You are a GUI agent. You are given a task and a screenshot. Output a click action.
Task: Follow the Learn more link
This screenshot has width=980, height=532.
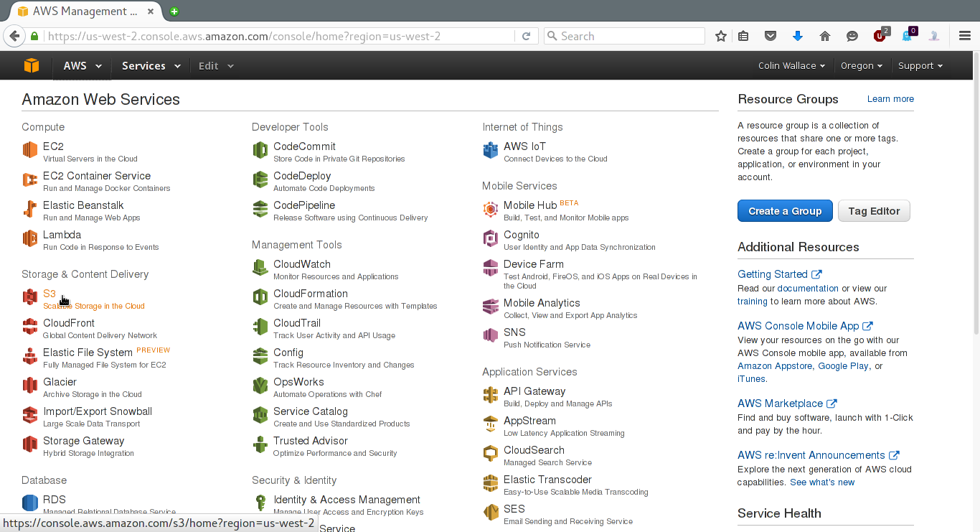[x=890, y=99]
